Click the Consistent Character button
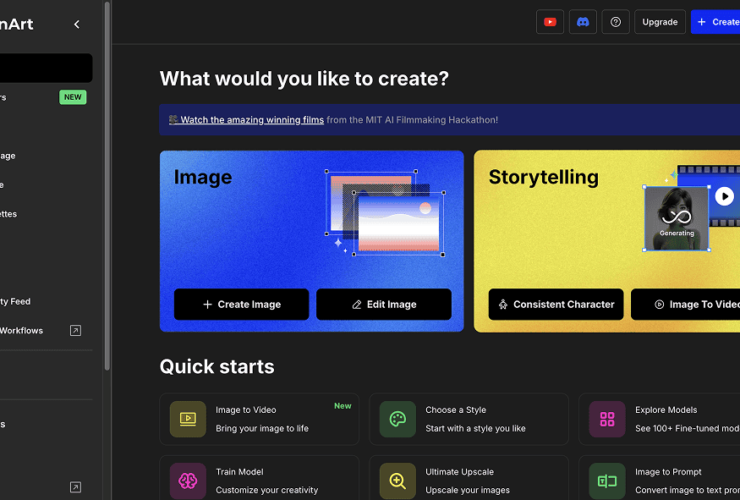Viewport: 740px width, 500px height. click(x=555, y=304)
